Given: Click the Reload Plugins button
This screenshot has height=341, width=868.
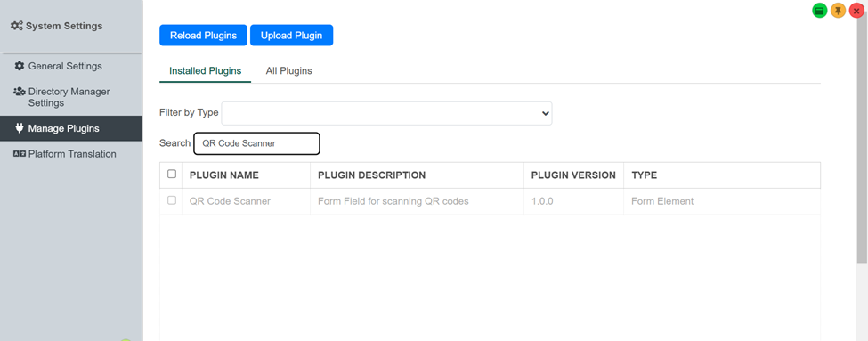Looking at the screenshot, I should pos(203,36).
